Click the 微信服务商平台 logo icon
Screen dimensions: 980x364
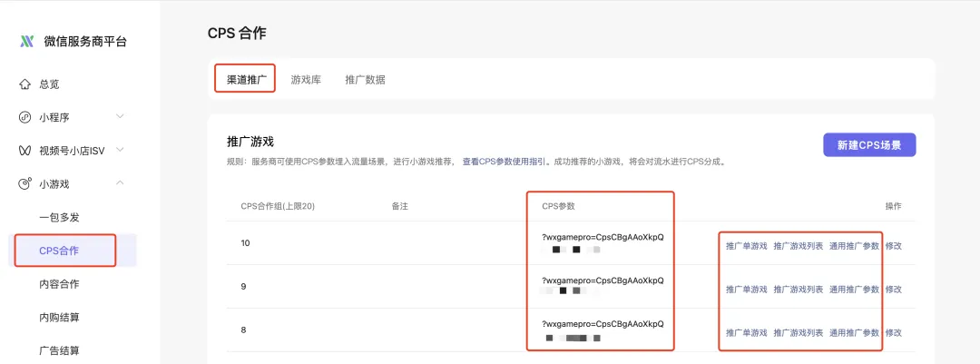(26, 42)
